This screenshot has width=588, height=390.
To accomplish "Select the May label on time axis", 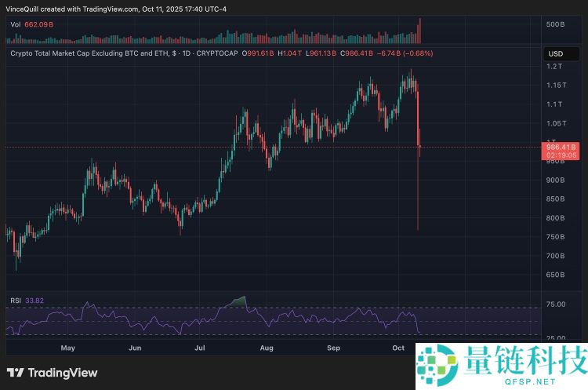I will pyautogui.click(x=67, y=347).
